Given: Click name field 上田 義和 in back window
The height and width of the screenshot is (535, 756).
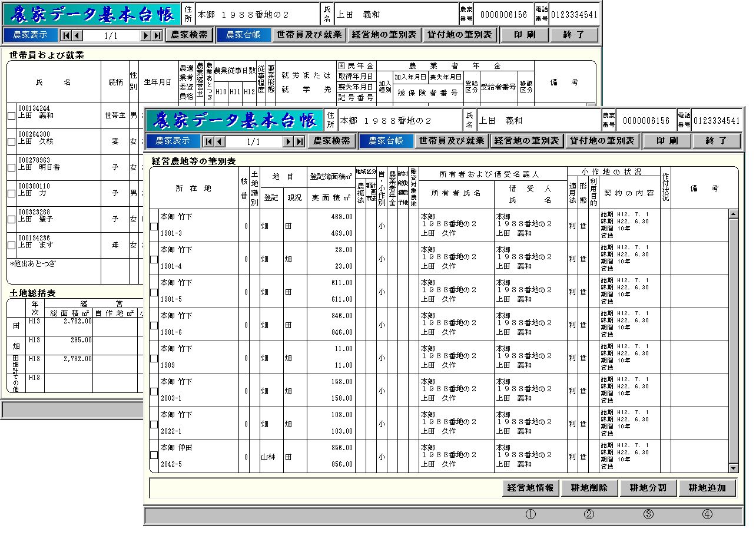Looking at the screenshot, I should (395, 14).
